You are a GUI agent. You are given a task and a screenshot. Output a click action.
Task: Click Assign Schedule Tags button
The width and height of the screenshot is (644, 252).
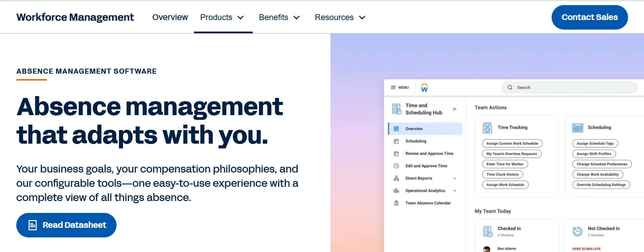(595, 144)
